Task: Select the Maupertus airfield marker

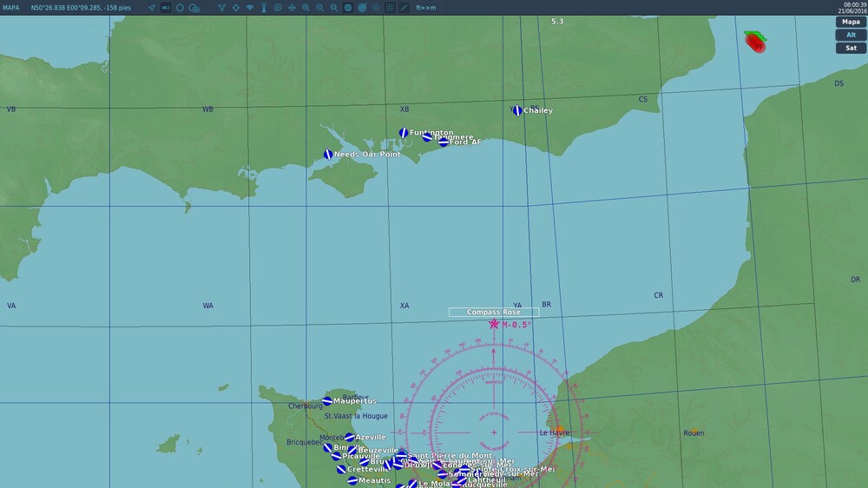Action: coord(327,401)
